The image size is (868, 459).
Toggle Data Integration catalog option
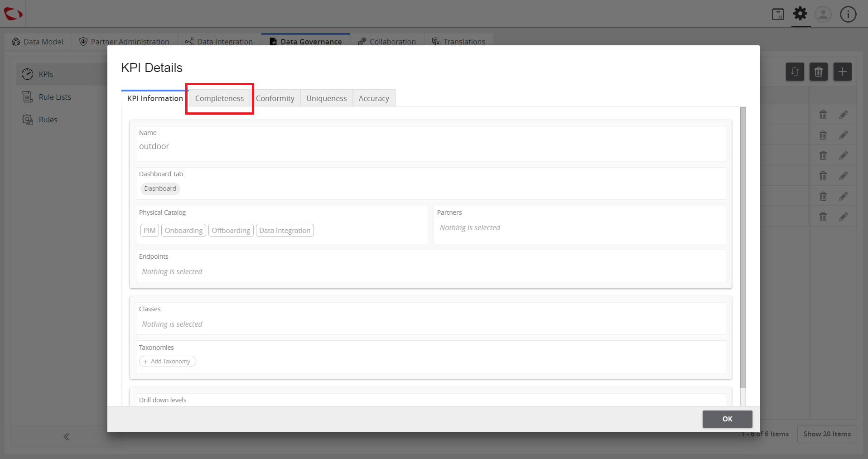(285, 230)
